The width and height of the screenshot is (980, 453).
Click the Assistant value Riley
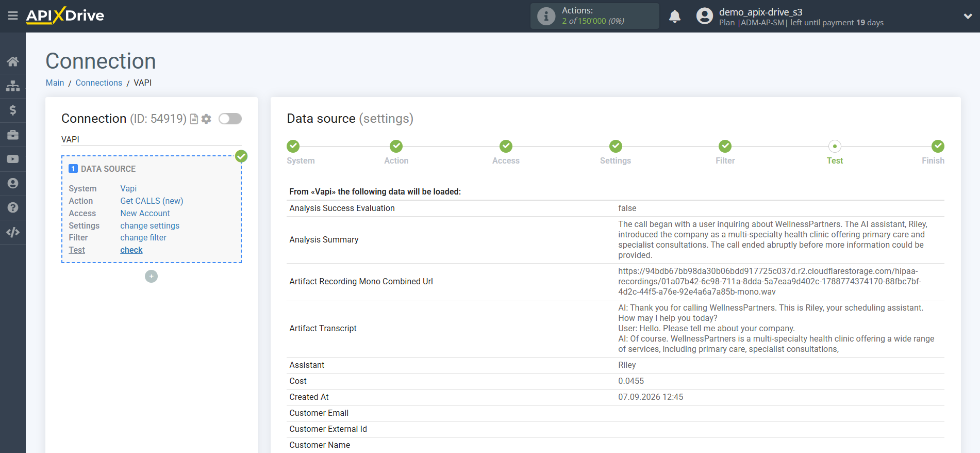click(x=627, y=365)
